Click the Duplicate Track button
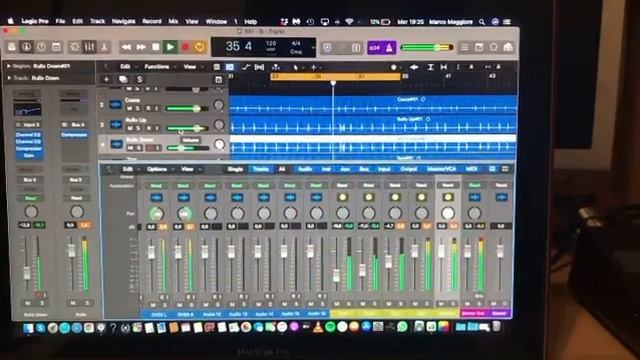Screen dimensions: 640x360 (123, 79)
